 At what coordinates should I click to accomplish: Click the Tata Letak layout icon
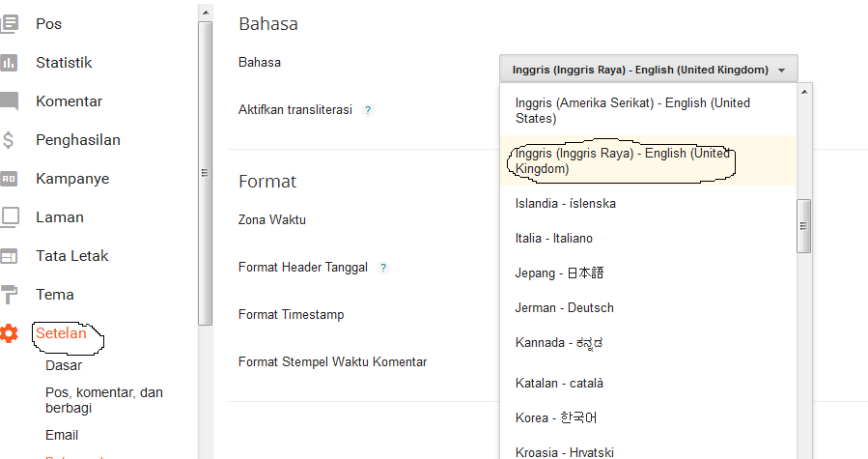pyautogui.click(x=9, y=256)
